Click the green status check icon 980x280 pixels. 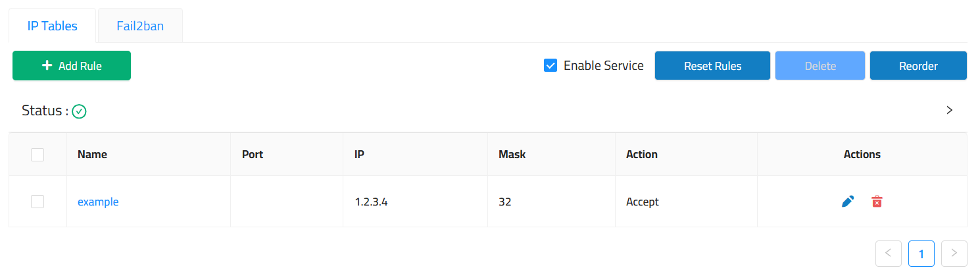coord(79,111)
